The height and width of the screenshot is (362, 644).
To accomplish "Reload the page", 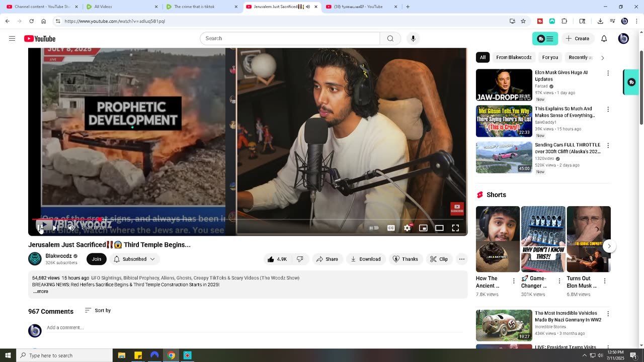I will click(x=31, y=21).
